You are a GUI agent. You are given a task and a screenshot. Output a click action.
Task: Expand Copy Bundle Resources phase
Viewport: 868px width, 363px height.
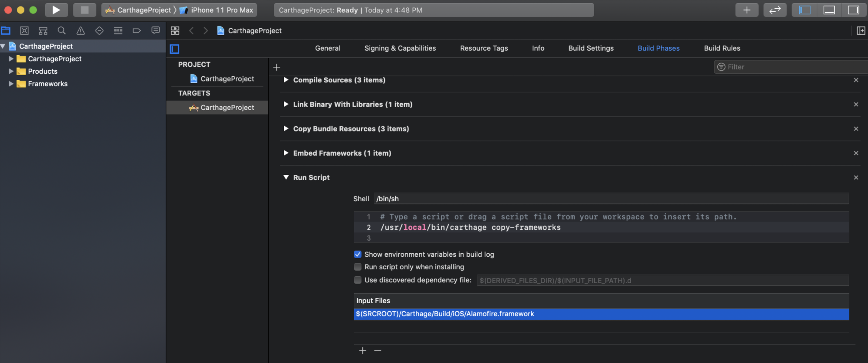pos(286,128)
